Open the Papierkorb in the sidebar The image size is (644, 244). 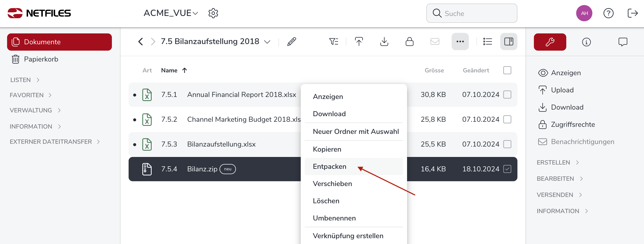pos(41,59)
